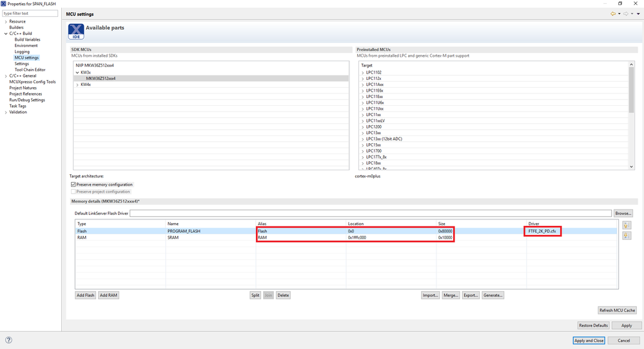Click Apply and Close button
This screenshot has width=644, height=349.
589,341
